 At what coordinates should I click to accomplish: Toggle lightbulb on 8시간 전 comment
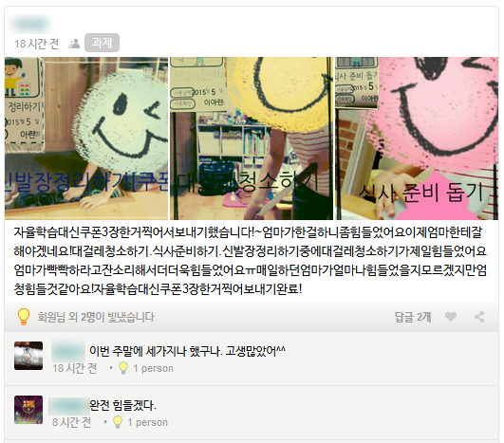pyautogui.click(x=118, y=422)
